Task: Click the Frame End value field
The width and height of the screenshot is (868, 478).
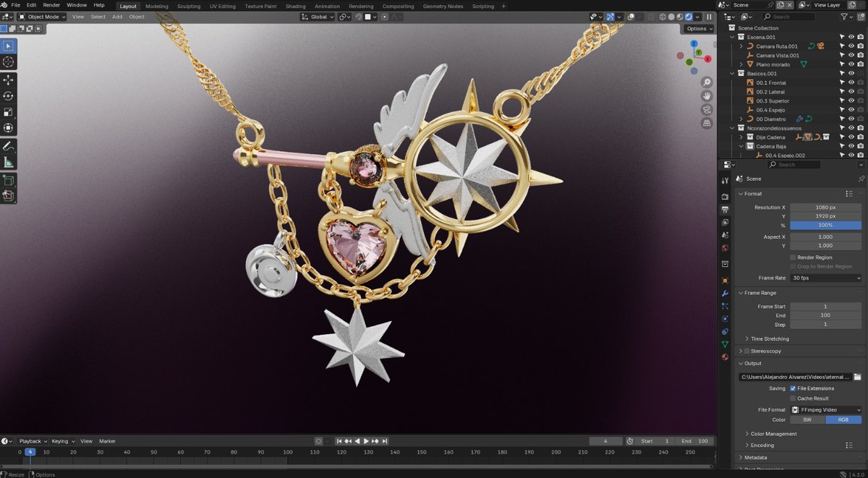Action: [x=826, y=315]
